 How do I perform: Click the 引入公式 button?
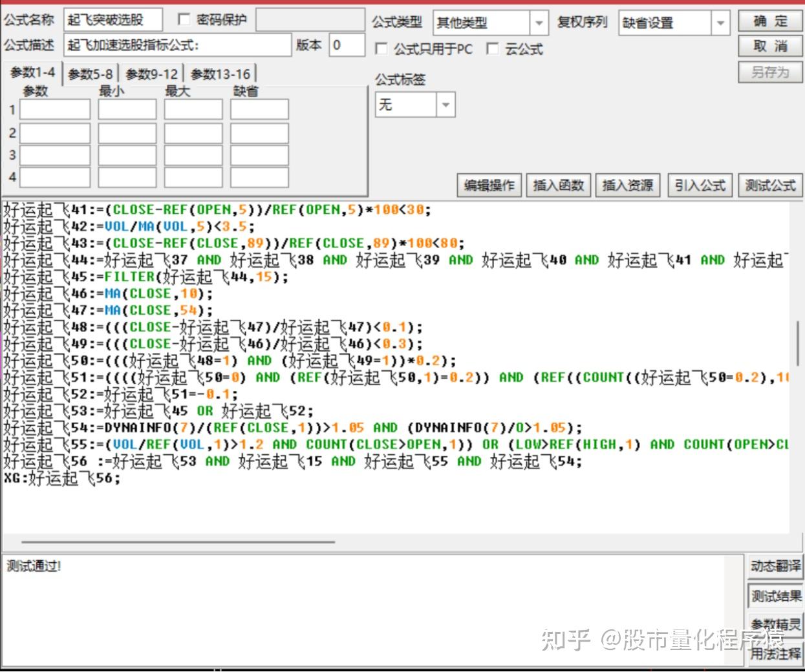click(x=700, y=185)
